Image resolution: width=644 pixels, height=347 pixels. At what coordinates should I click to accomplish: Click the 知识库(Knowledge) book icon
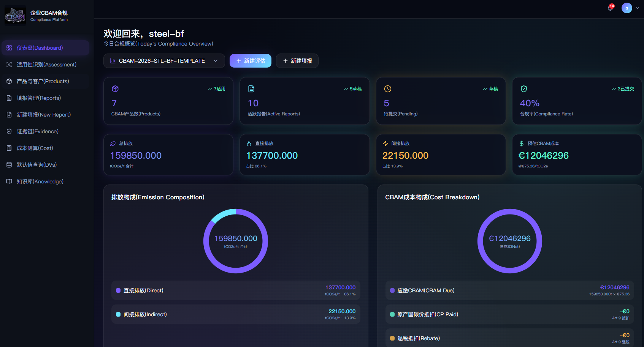click(x=9, y=181)
